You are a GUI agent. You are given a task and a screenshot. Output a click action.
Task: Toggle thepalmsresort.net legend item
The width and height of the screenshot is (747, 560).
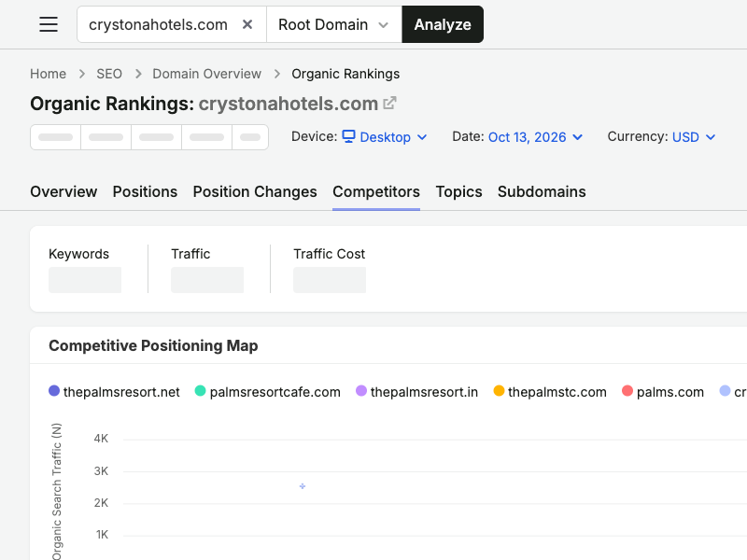[x=114, y=392]
